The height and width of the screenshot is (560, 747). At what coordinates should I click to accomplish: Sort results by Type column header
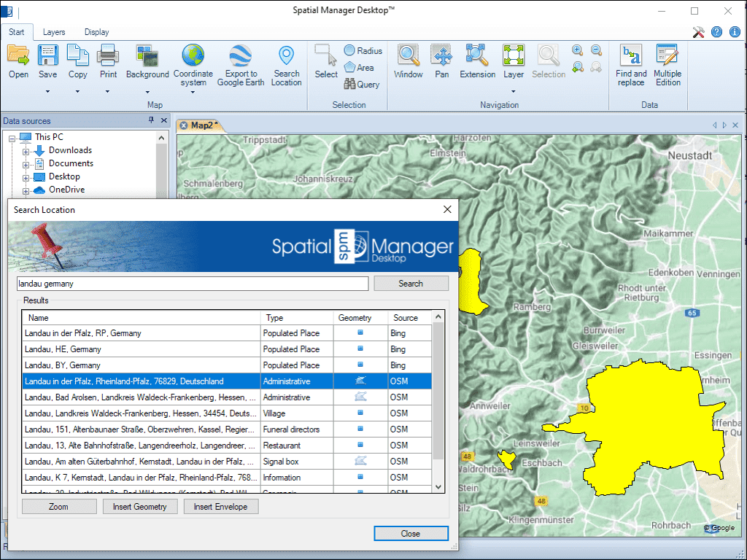click(297, 318)
